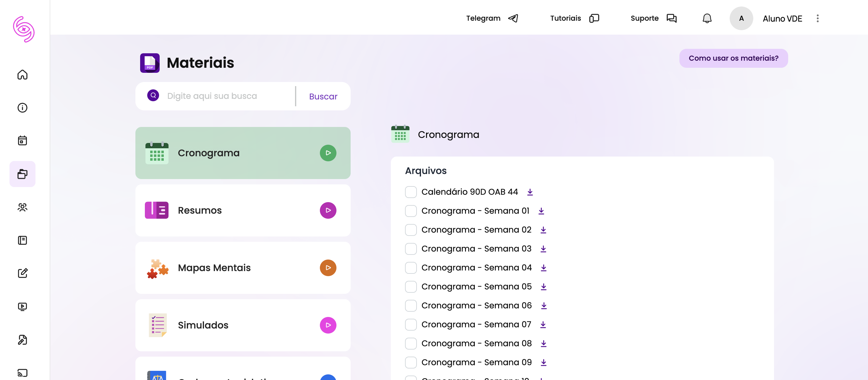The image size is (868, 380).
Task: Open the Suporte menu item
Action: [644, 18]
